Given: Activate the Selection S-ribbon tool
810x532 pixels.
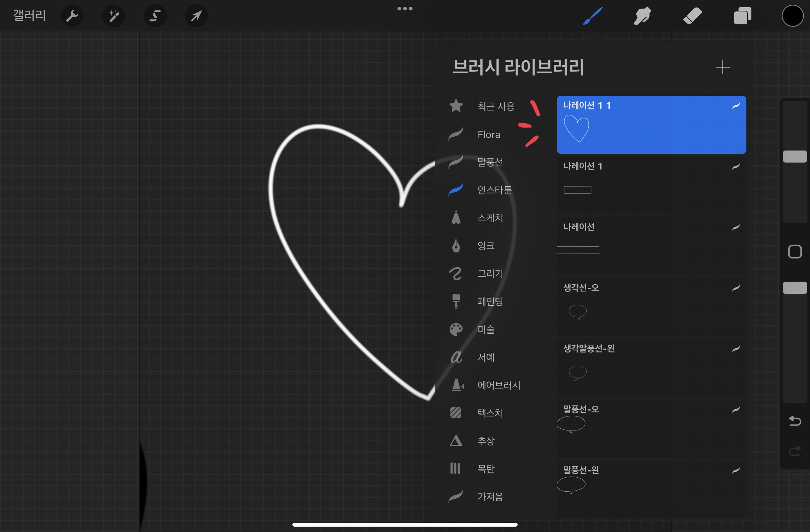Looking at the screenshot, I should pyautogui.click(x=155, y=16).
